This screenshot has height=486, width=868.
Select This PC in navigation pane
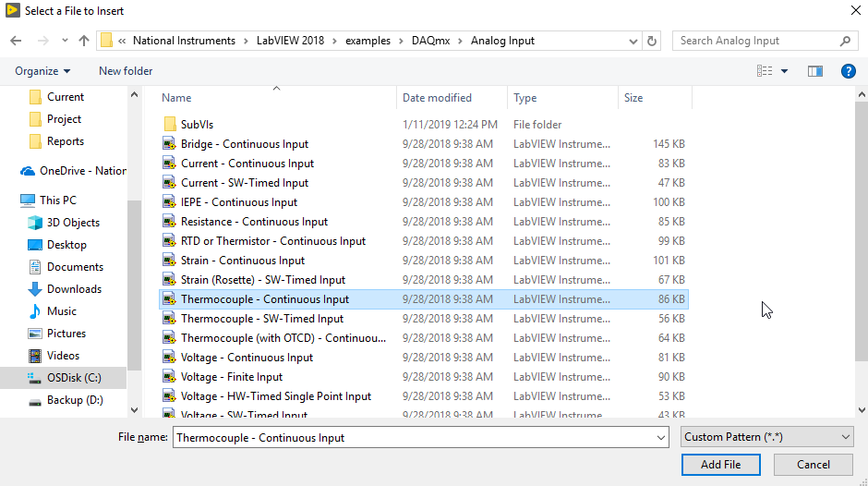(x=58, y=200)
